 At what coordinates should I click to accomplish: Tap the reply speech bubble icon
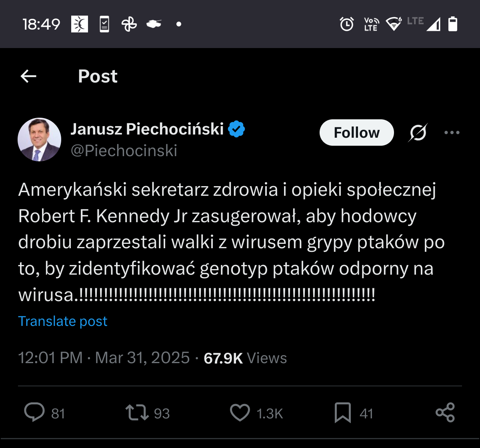click(34, 413)
